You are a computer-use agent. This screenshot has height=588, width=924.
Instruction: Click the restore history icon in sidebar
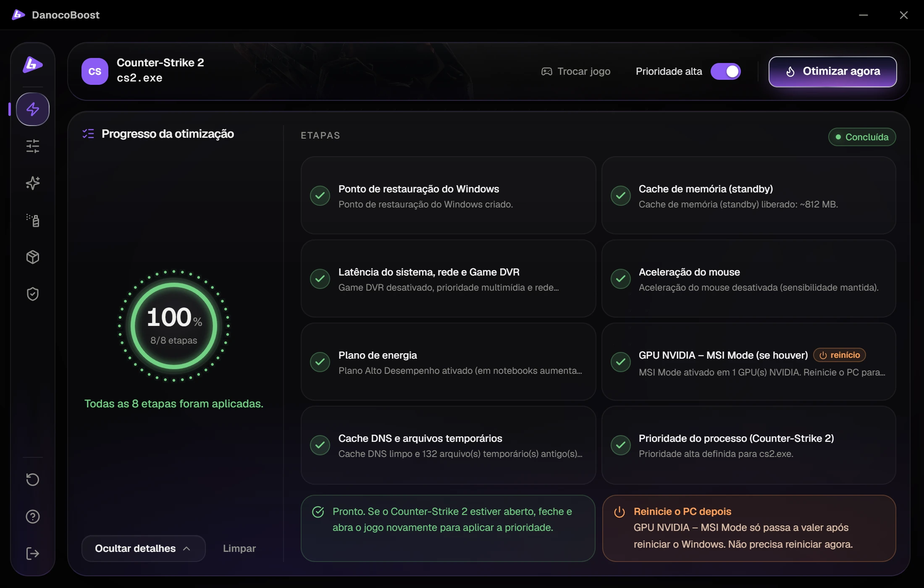point(33,480)
